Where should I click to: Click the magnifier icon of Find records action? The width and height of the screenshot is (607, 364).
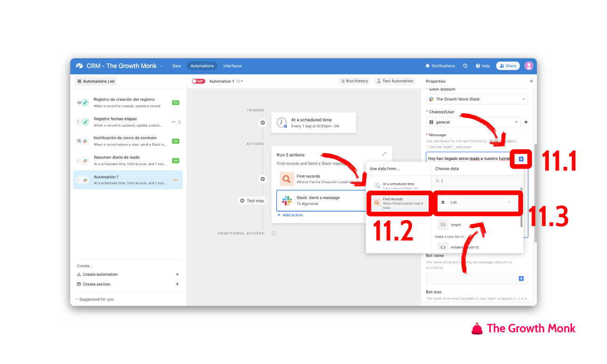coord(287,179)
